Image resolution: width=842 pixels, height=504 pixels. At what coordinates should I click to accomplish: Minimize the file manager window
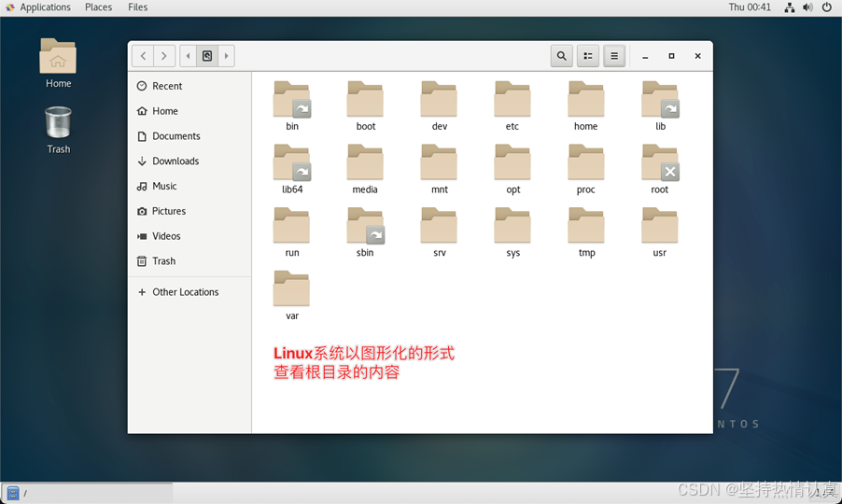[645, 56]
